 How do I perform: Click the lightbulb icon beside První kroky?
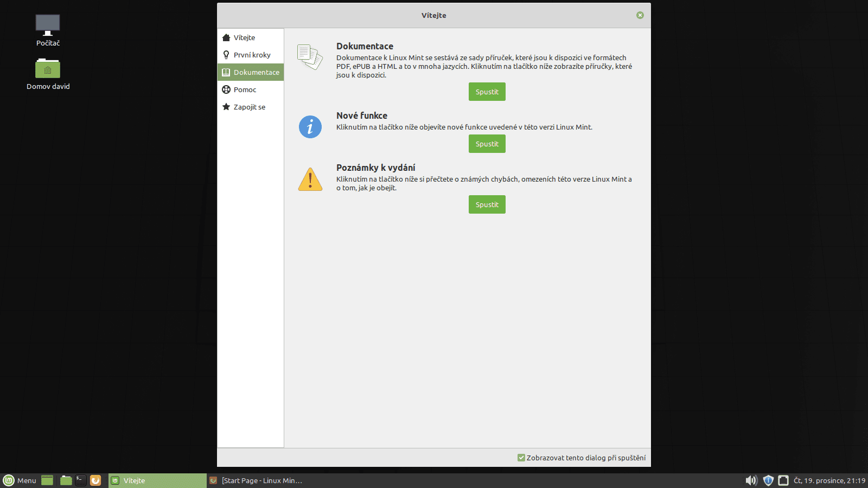click(x=226, y=54)
